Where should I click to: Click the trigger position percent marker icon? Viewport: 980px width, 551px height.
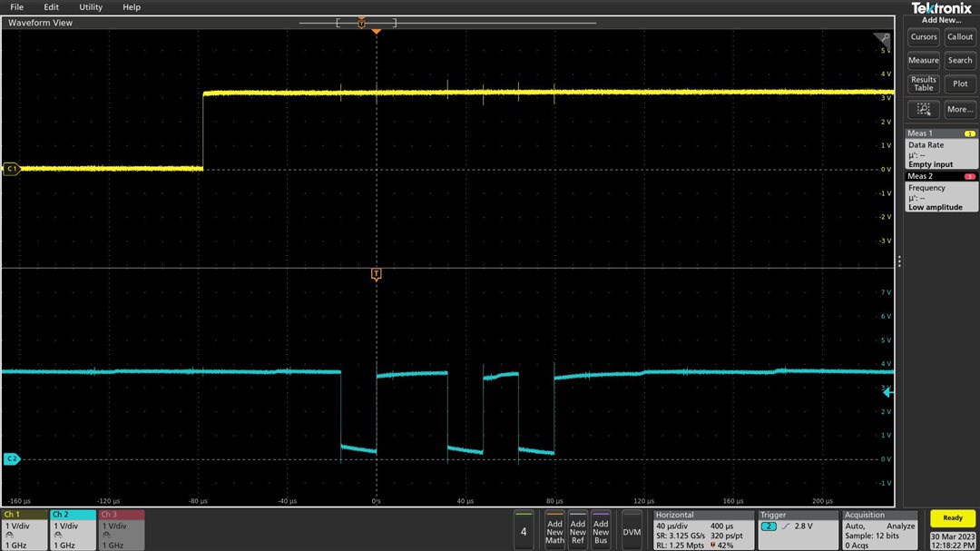point(713,546)
